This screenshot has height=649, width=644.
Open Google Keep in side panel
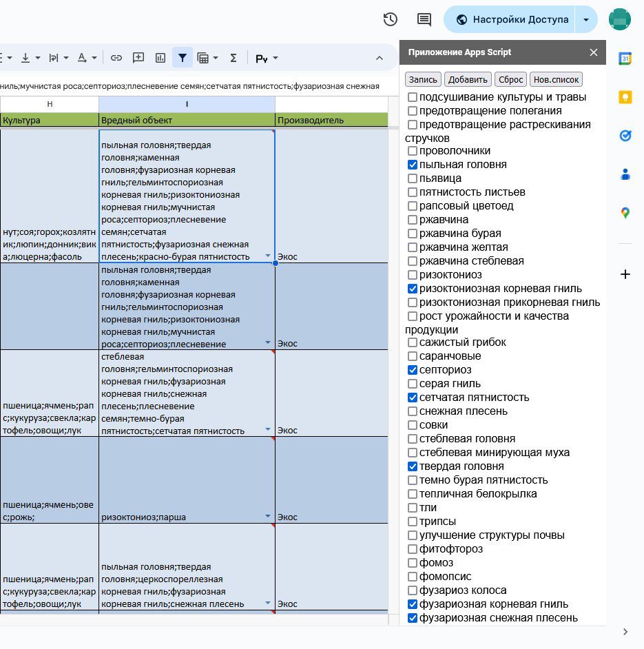(625, 97)
